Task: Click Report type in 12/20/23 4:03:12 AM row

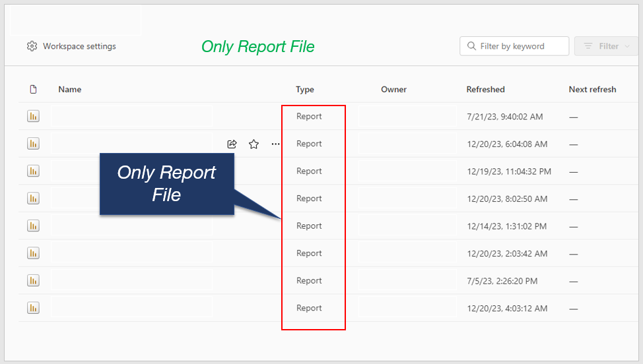Action: (309, 309)
